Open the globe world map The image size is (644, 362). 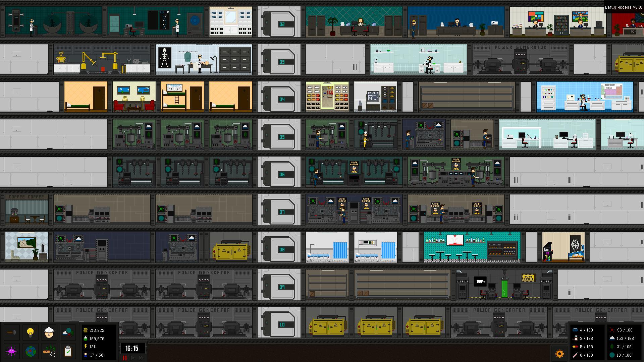(31, 351)
